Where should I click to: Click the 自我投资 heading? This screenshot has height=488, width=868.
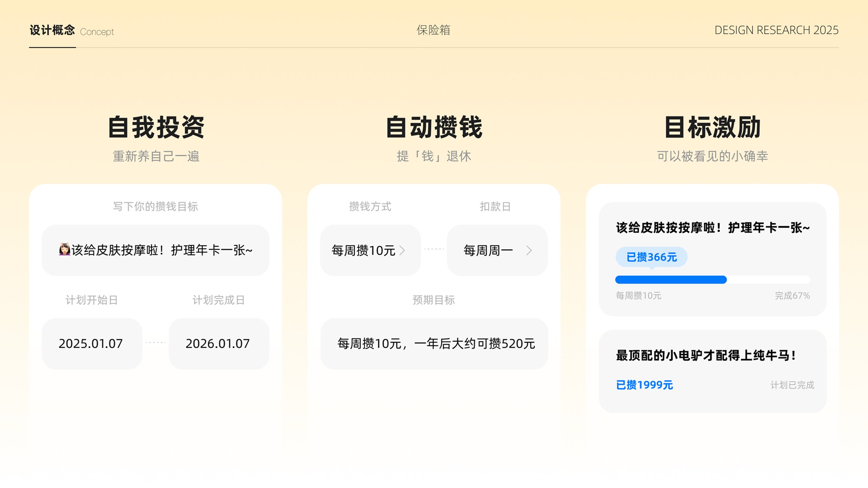pyautogui.click(x=156, y=127)
